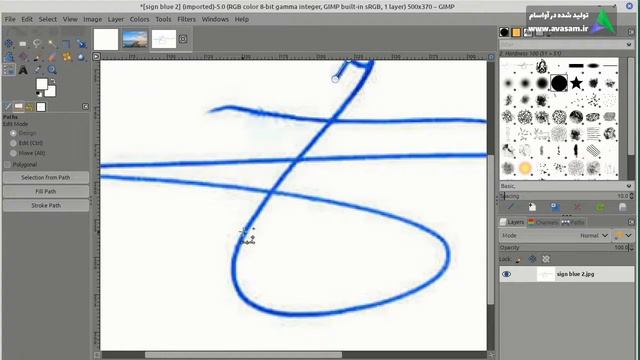The width and height of the screenshot is (640, 360).
Task: Open the Layers dock tab
Action: point(512,222)
